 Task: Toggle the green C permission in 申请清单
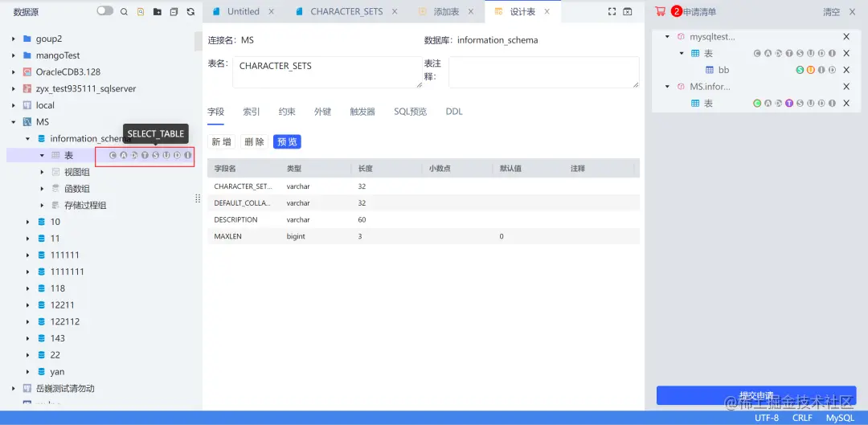point(757,104)
